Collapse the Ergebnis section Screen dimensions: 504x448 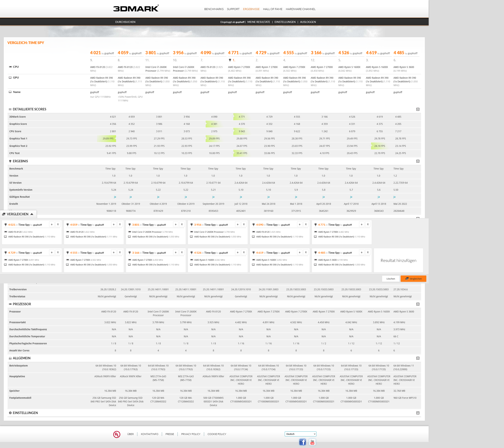pos(418,161)
